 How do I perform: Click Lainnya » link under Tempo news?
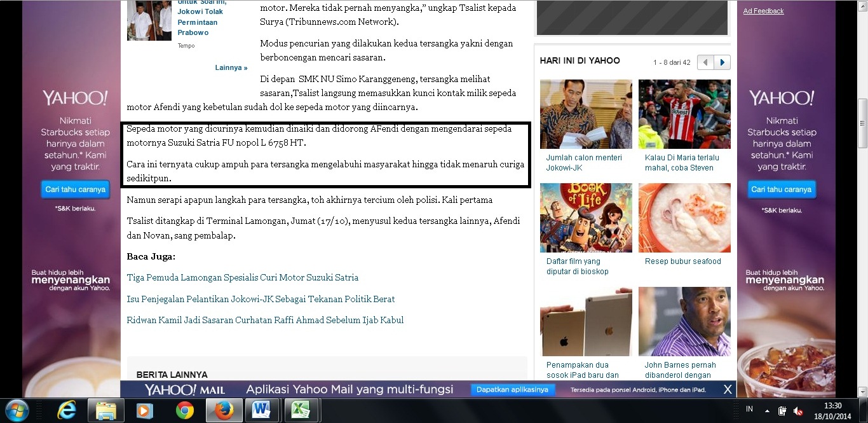[x=231, y=67]
